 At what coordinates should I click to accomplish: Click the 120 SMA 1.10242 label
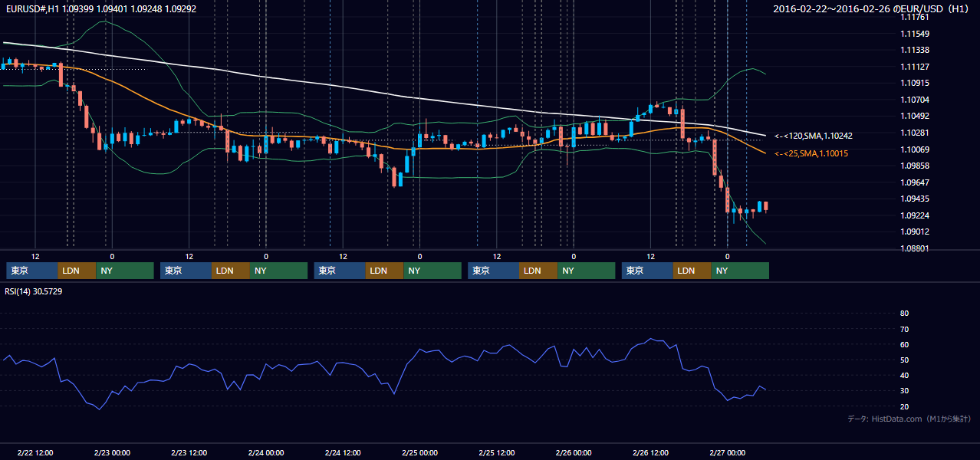pos(814,136)
